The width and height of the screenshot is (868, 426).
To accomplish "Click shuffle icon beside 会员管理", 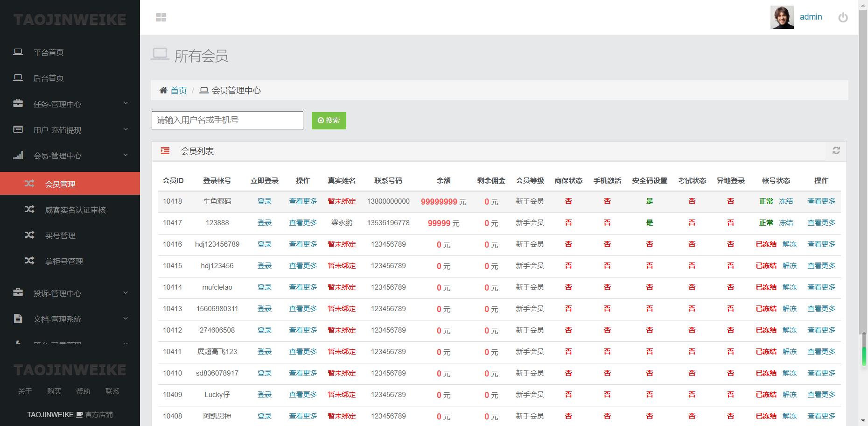I will pos(29,184).
